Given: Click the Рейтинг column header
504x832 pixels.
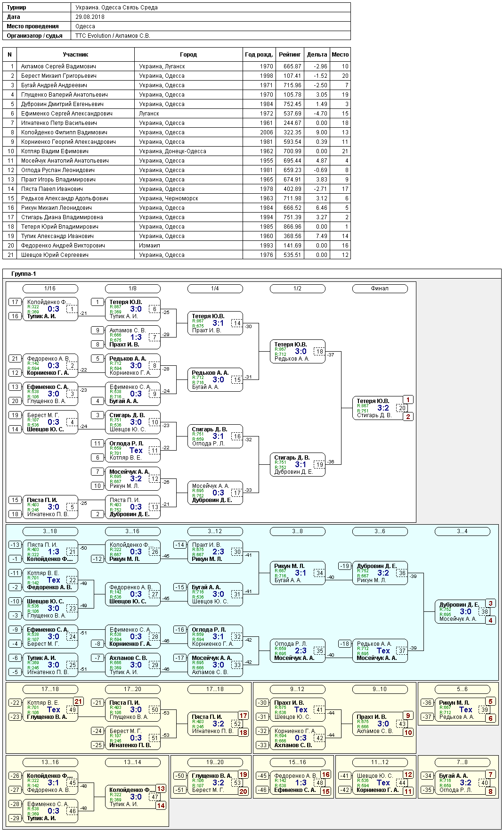Looking at the screenshot, I should click(289, 55).
